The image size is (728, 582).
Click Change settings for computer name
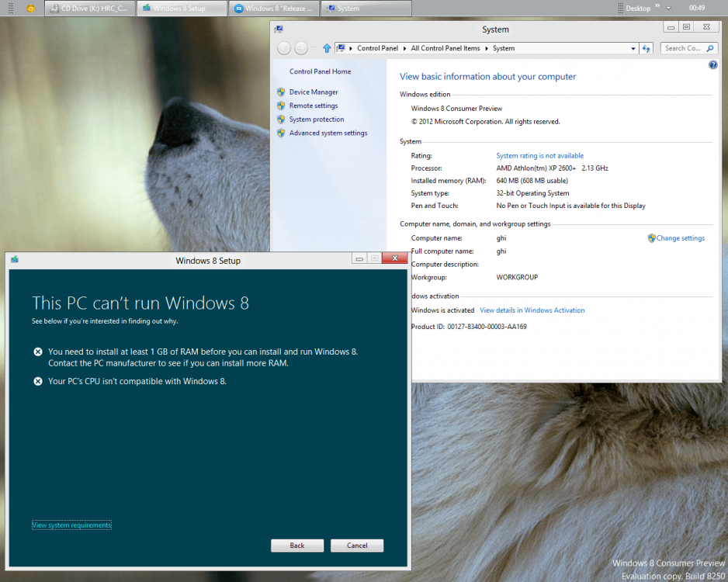[680, 238]
